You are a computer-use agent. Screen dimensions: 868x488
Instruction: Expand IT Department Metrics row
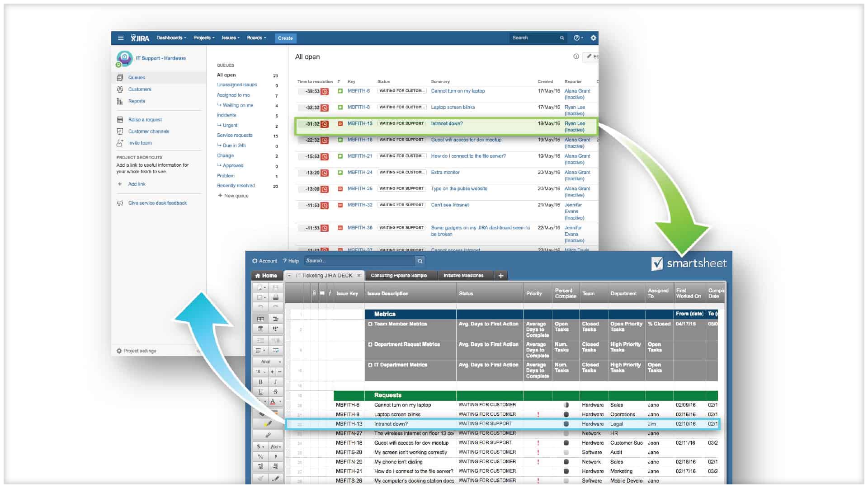pyautogui.click(x=370, y=365)
